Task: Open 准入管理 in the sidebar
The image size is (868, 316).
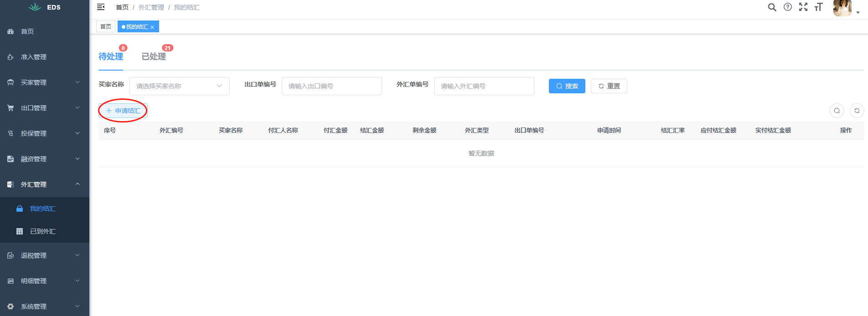Action: pos(45,57)
